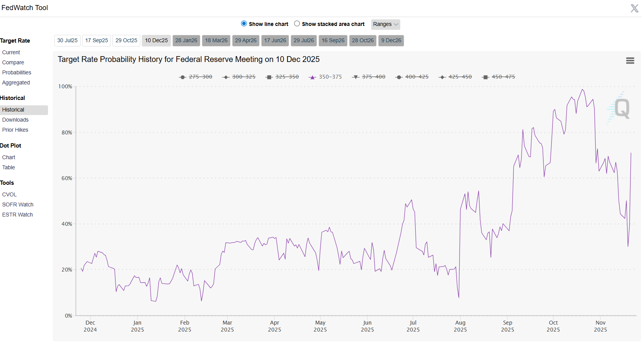The height and width of the screenshot is (342, 644).
Task: Click the 425-450 diamond legend icon
Action: pos(443,77)
